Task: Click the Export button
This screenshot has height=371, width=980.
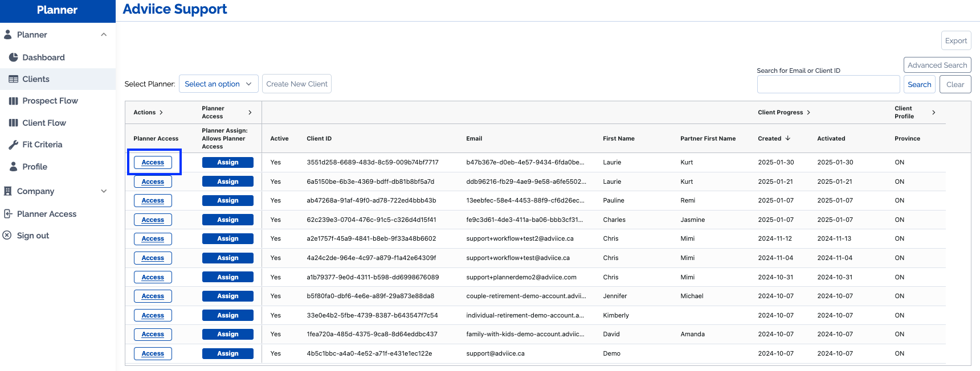Action: click(x=955, y=41)
